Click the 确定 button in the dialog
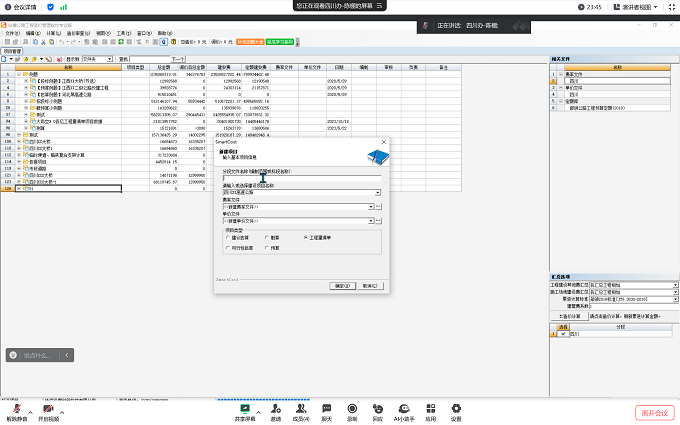680x425 pixels. [x=341, y=285]
